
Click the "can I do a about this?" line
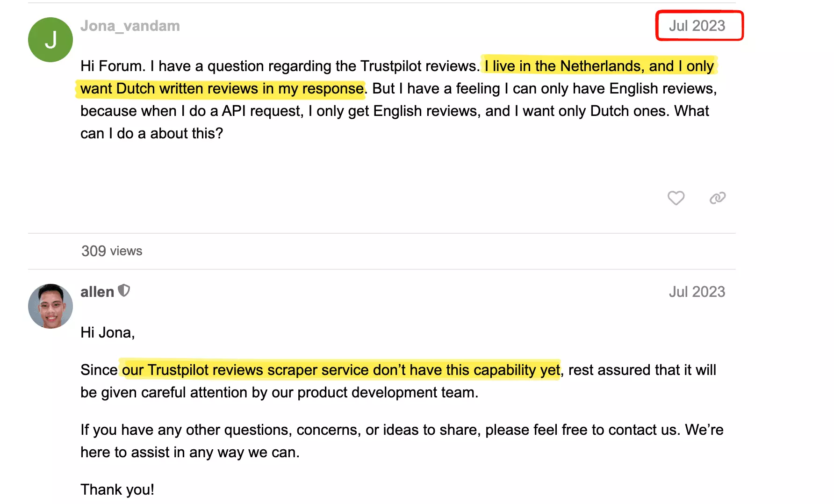tap(151, 133)
